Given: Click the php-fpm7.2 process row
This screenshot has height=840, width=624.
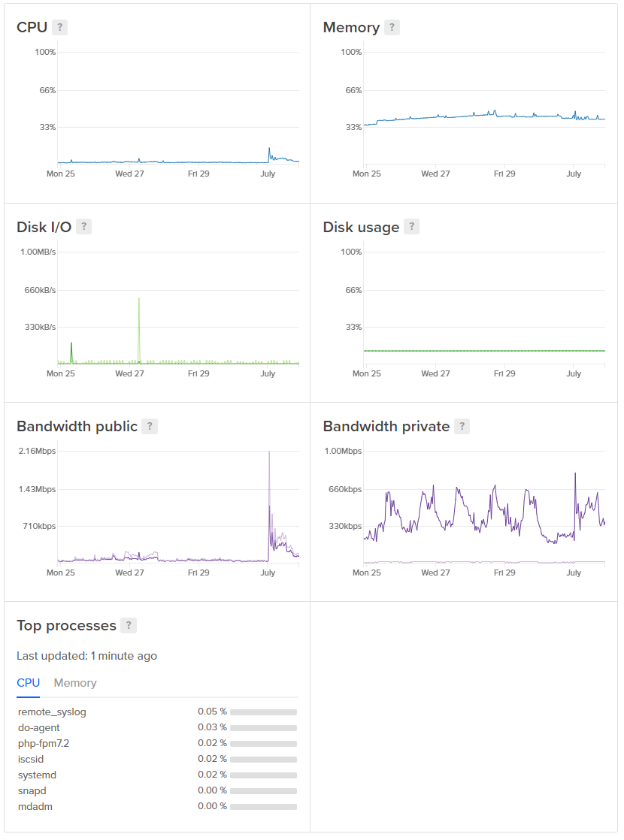Looking at the screenshot, I should tap(44, 743).
